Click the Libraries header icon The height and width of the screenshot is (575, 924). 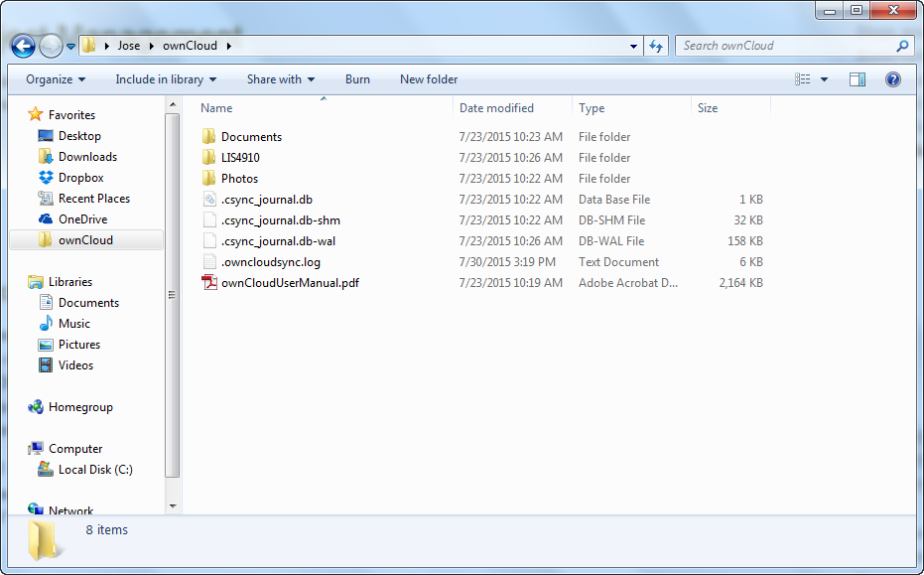36,282
